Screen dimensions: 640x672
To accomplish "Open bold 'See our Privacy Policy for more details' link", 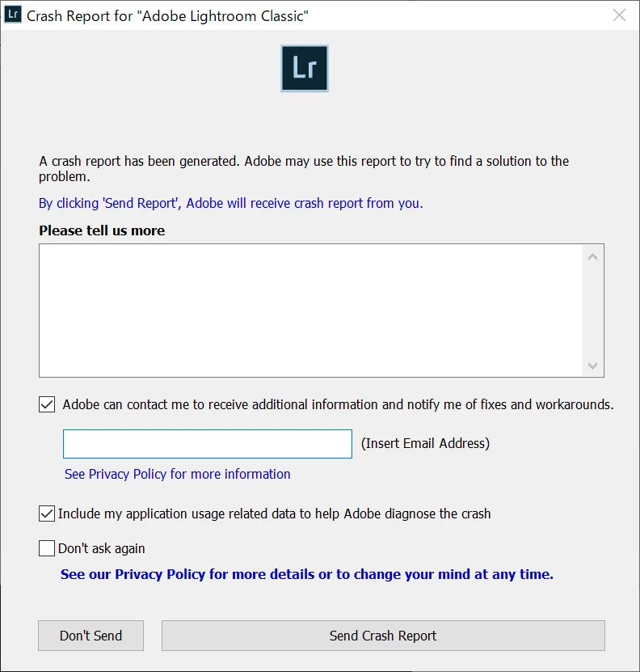I will point(307,574).
